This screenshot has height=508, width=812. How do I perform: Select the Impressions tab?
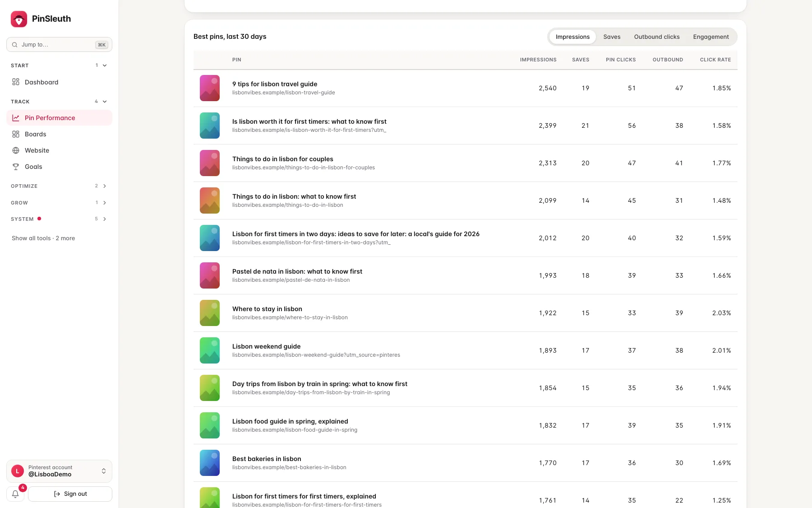(x=572, y=37)
